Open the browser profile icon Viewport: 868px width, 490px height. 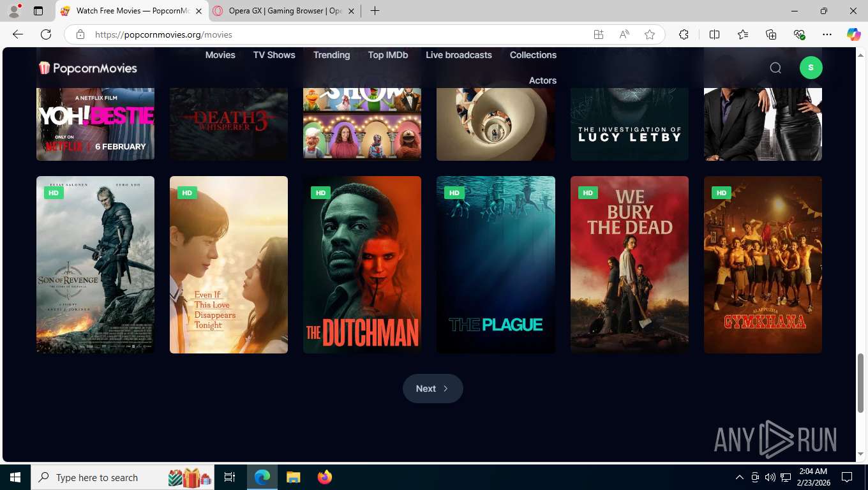(x=14, y=11)
